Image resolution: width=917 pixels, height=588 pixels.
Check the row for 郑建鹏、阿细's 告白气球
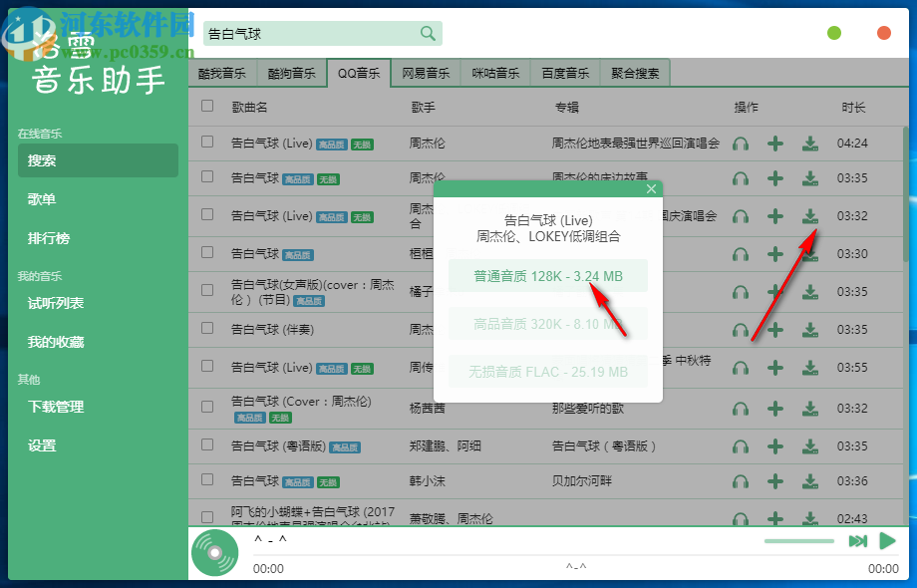pyautogui.click(x=206, y=446)
